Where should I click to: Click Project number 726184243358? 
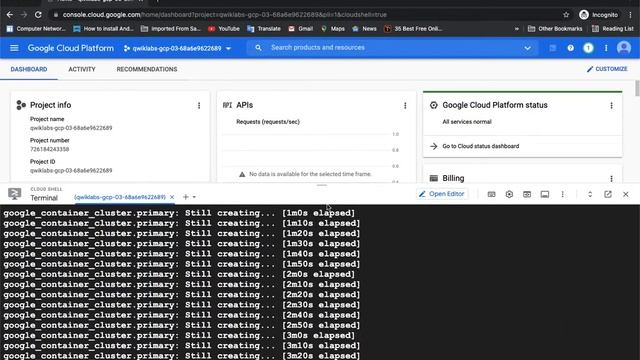pos(49,149)
